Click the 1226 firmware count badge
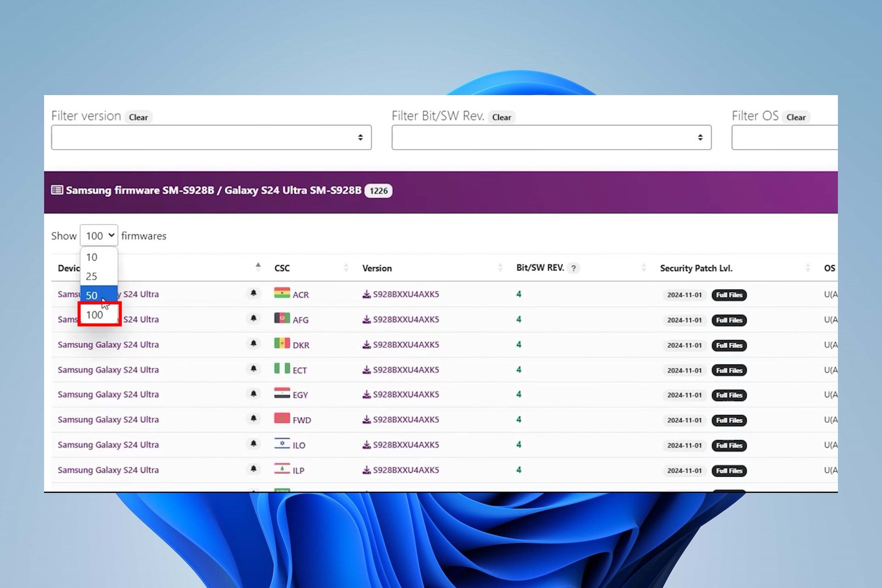882x588 pixels. (x=379, y=191)
